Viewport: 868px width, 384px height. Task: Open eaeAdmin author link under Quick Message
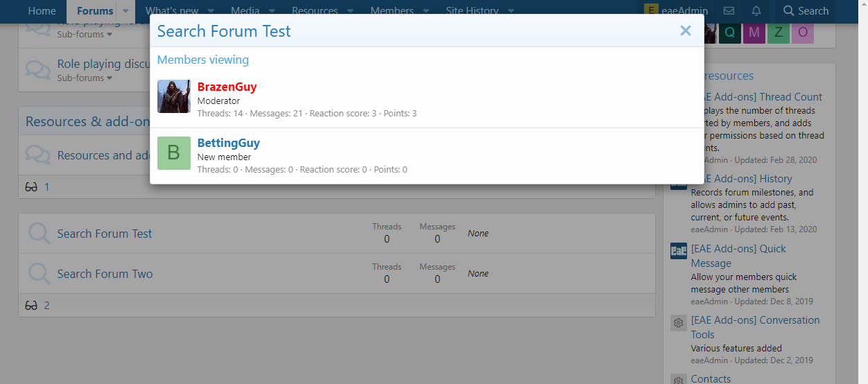709,302
